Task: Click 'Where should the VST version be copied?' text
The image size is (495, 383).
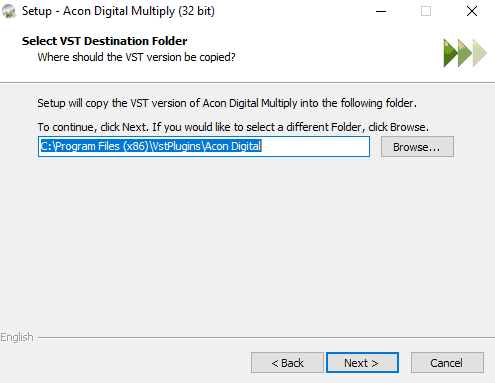Action: point(136,57)
